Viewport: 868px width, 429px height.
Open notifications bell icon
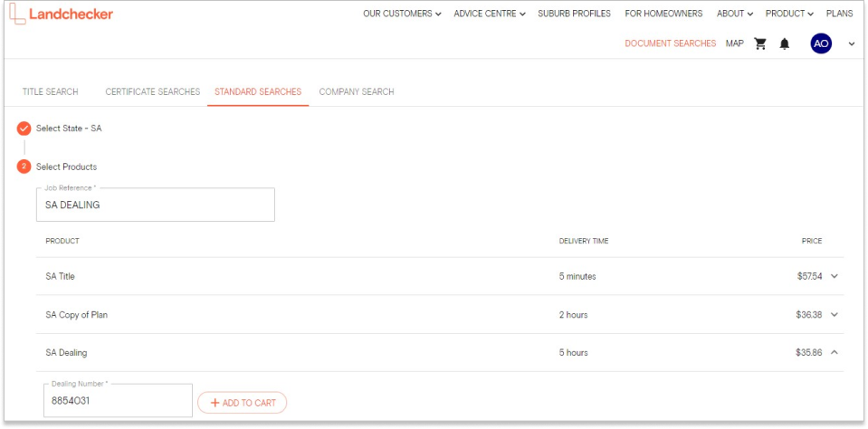pyautogui.click(x=785, y=43)
